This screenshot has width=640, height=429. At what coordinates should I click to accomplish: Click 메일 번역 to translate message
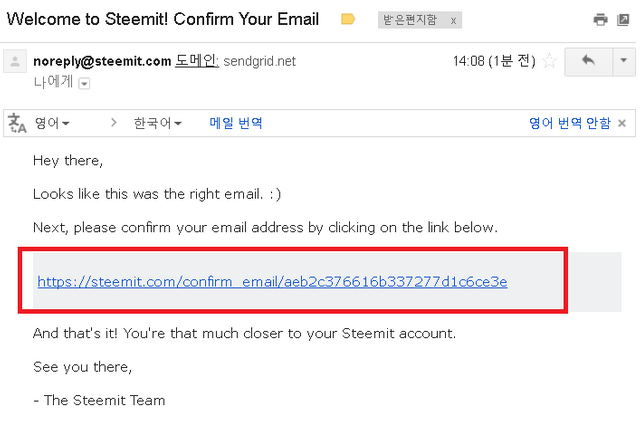click(236, 123)
